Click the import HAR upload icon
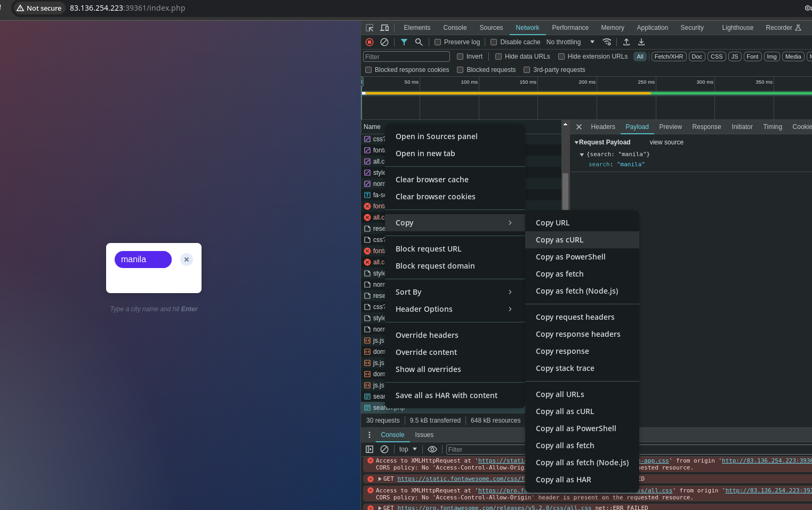The image size is (812, 510). [x=626, y=42]
